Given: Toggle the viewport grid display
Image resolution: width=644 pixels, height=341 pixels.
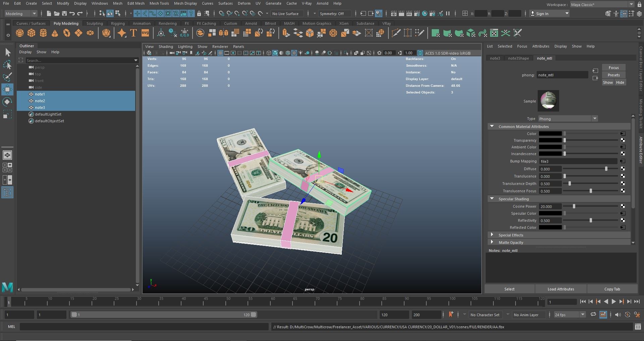Looking at the screenshot, I should tap(220, 53).
